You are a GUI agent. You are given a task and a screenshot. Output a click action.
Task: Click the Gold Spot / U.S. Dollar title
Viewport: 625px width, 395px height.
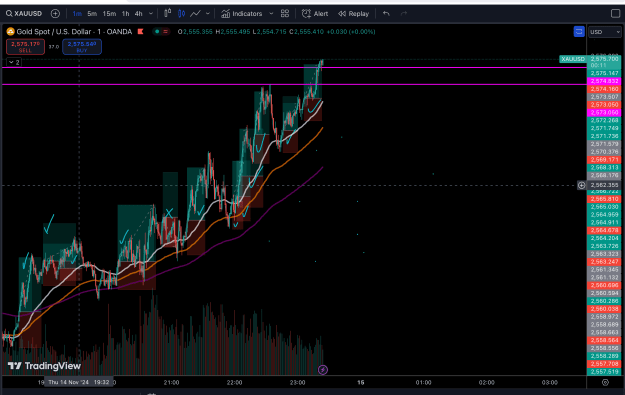(74, 31)
